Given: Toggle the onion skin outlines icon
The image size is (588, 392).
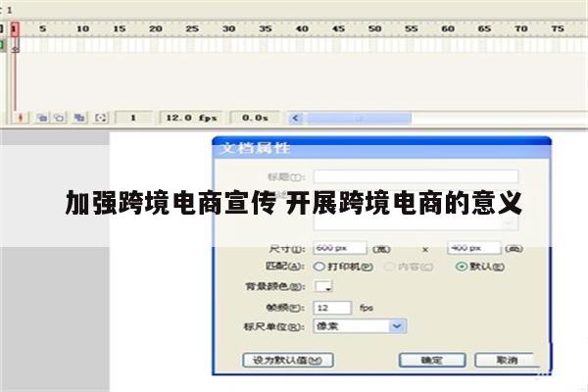Looking at the screenshot, I should 59,118.
